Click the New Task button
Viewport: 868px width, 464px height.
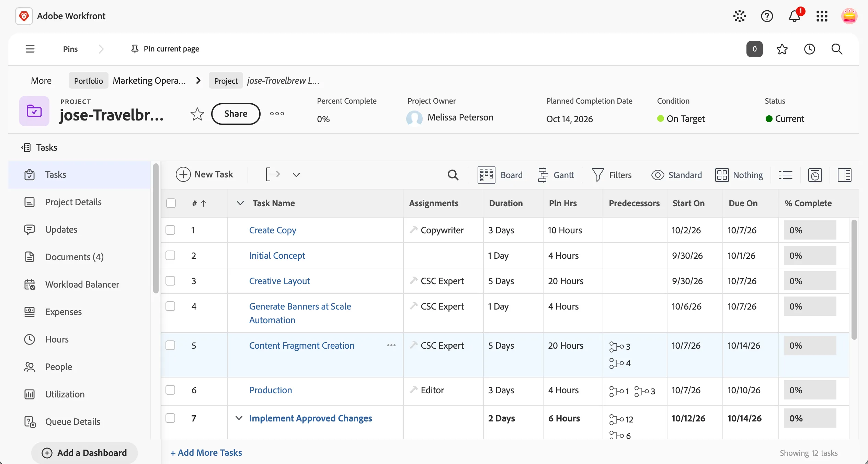205,174
